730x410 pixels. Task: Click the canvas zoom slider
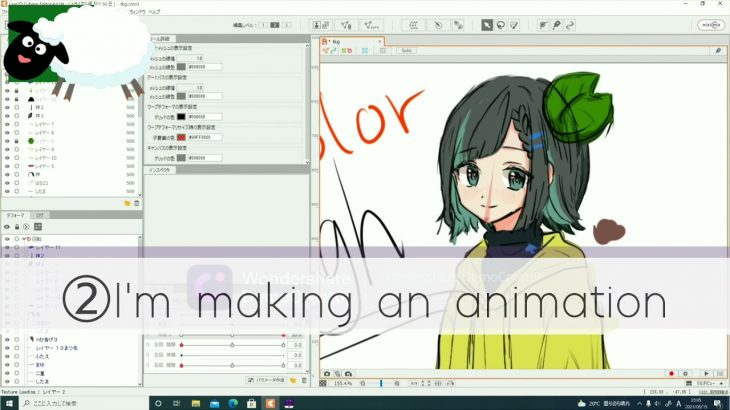click(x=380, y=383)
